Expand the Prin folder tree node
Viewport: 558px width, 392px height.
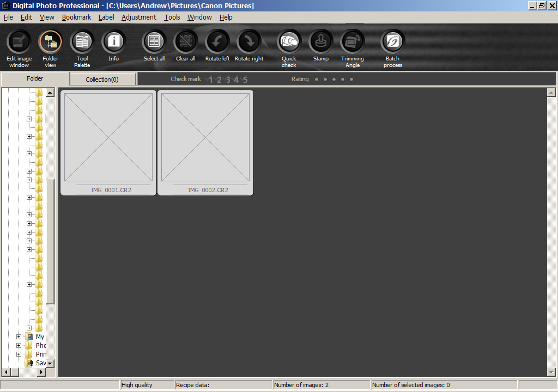[x=19, y=354]
